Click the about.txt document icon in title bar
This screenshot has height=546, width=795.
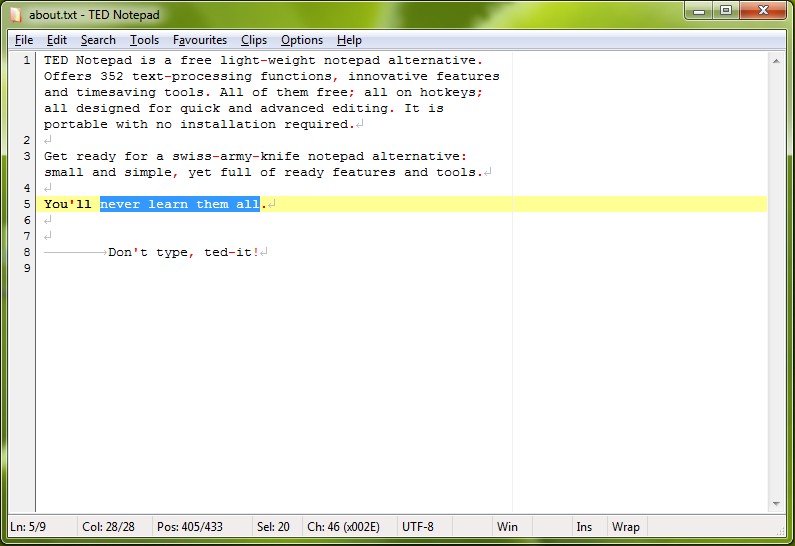coord(15,15)
